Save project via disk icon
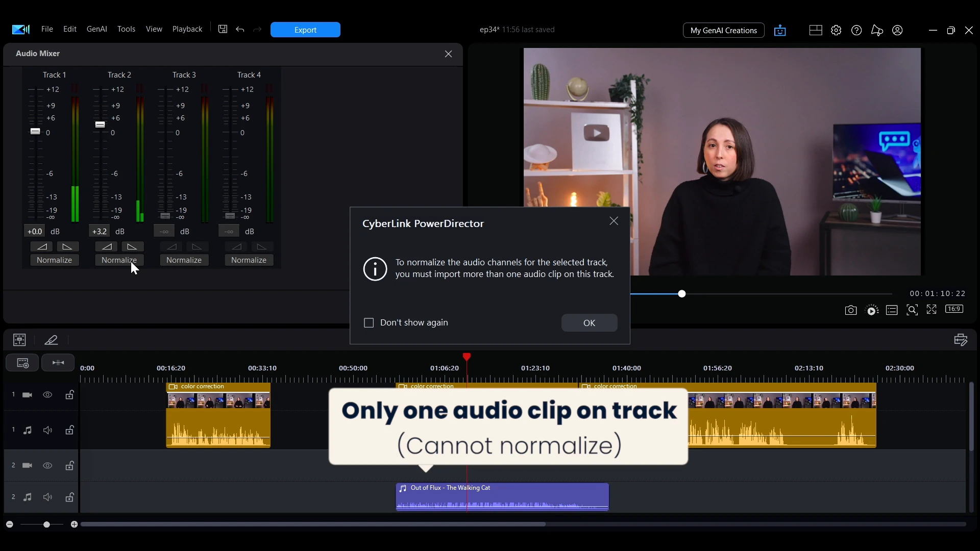 (223, 29)
